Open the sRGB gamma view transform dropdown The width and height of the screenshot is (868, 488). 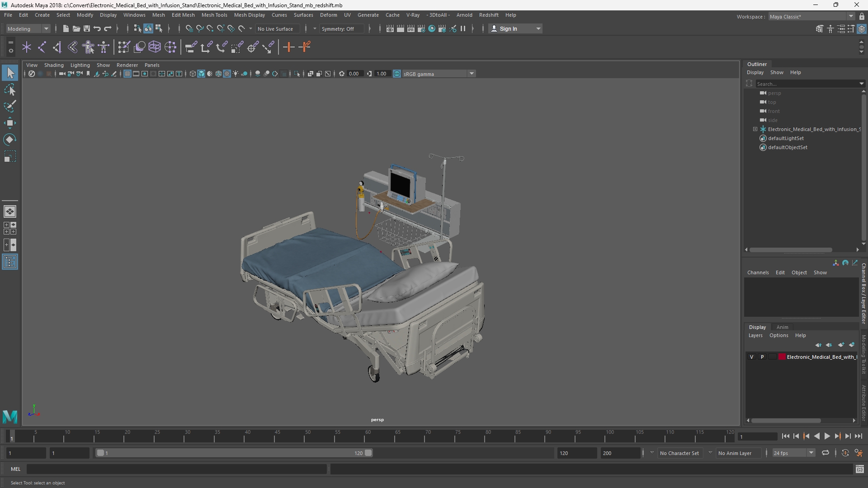point(439,74)
